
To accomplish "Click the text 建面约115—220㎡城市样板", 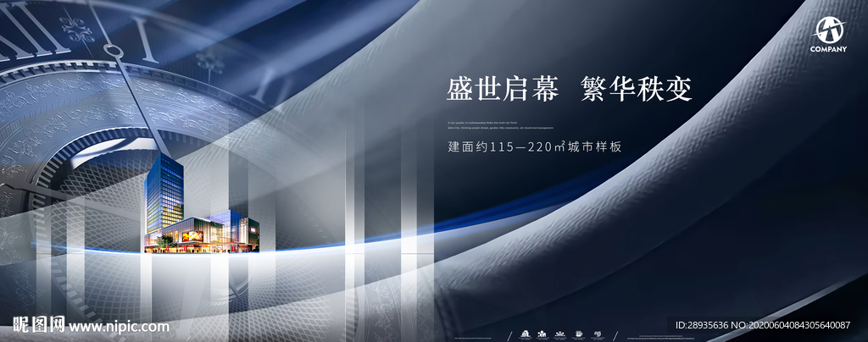I will pos(536,147).
